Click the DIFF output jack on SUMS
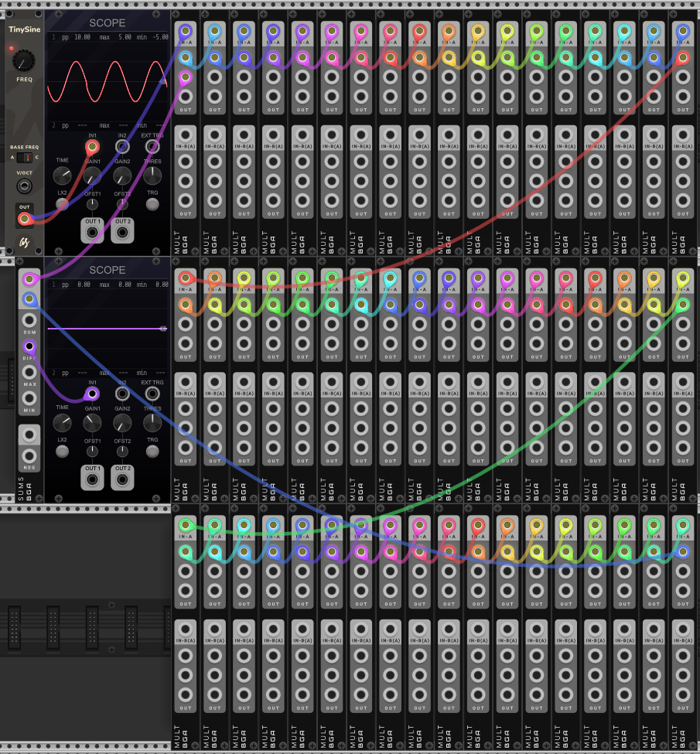The height and width of the screenshot is (754, 700). pos(29,346)
